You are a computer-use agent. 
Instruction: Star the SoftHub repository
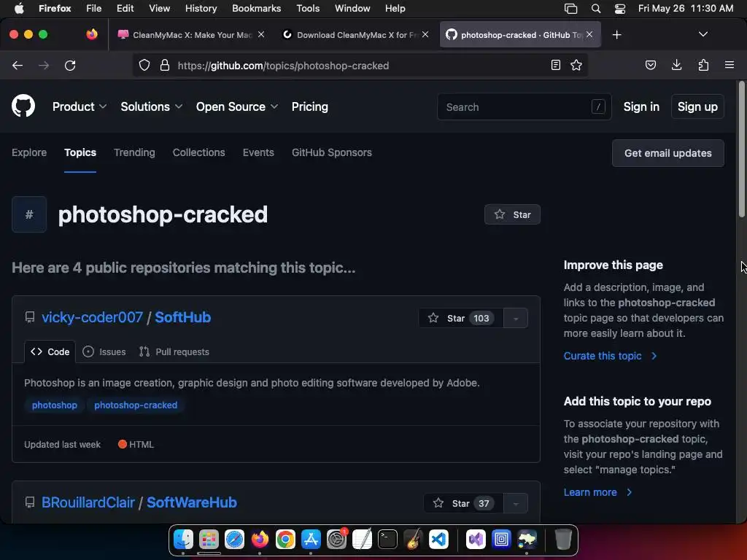460,318
